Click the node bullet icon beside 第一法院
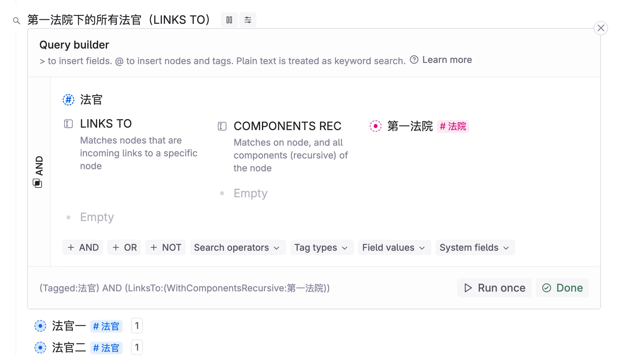This screenshot has height=364, width=618. point(376,126)
